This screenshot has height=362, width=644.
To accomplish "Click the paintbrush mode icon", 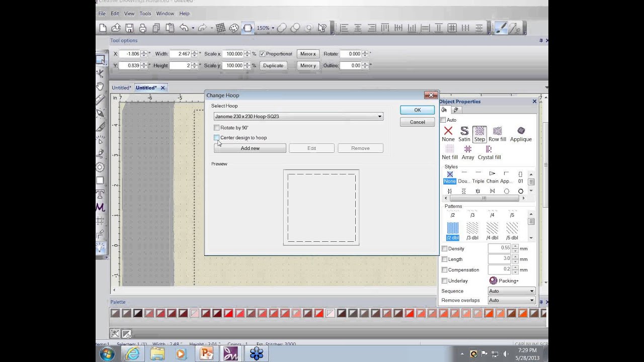I will pyautogui.click(x=501, y=28).
